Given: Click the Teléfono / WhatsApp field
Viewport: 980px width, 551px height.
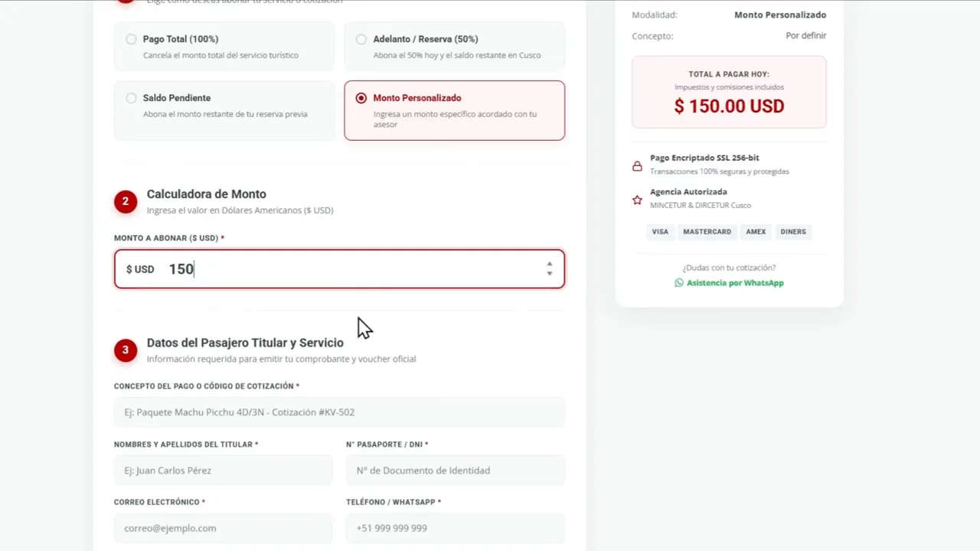Looking at the screenshot, I should click(456, 528).
